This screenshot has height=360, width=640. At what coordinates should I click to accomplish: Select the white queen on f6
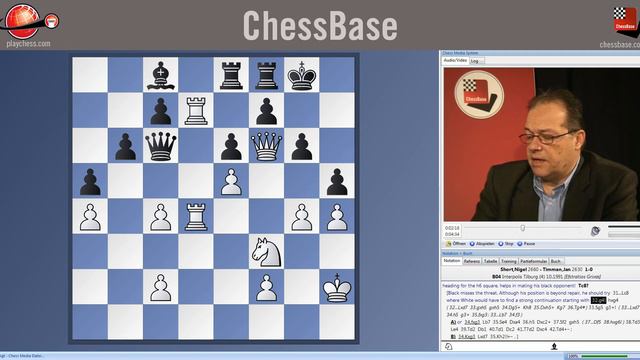click(267, 146)
